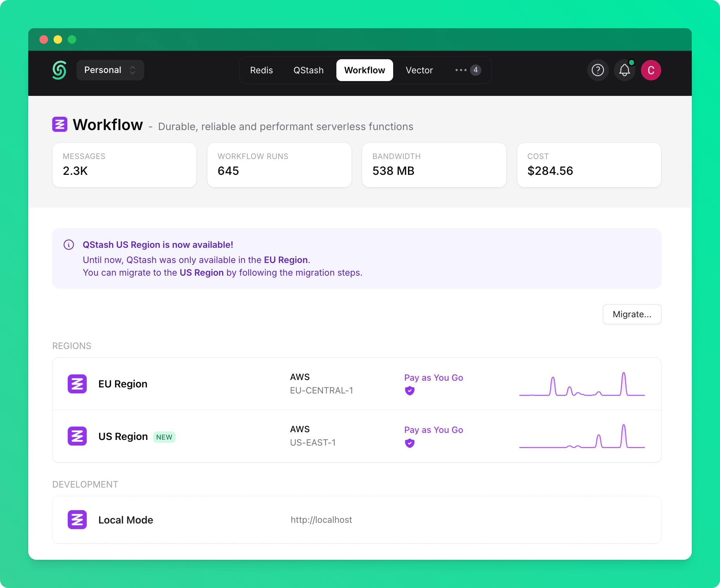This screenshot has height=588, width=720.
Task: Click the US Region workflow icon
Action: point(77,436)
